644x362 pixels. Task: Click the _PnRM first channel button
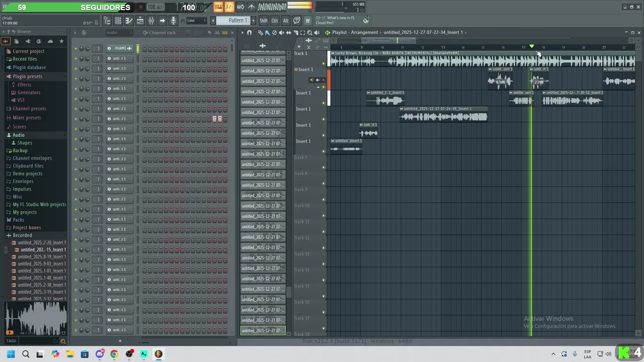[119, 48]
